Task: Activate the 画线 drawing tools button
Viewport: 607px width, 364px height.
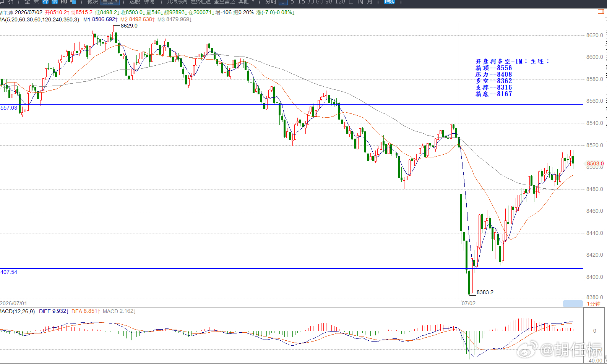Action: pos(389,2)
